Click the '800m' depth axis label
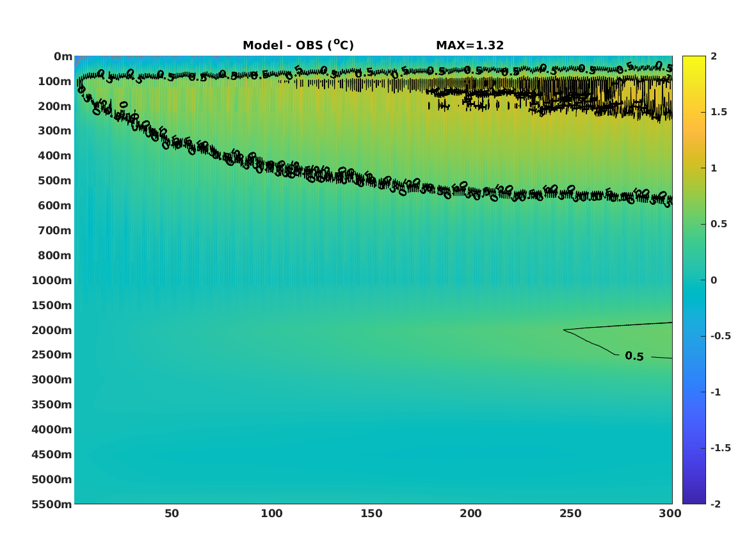 click(55, 255)
